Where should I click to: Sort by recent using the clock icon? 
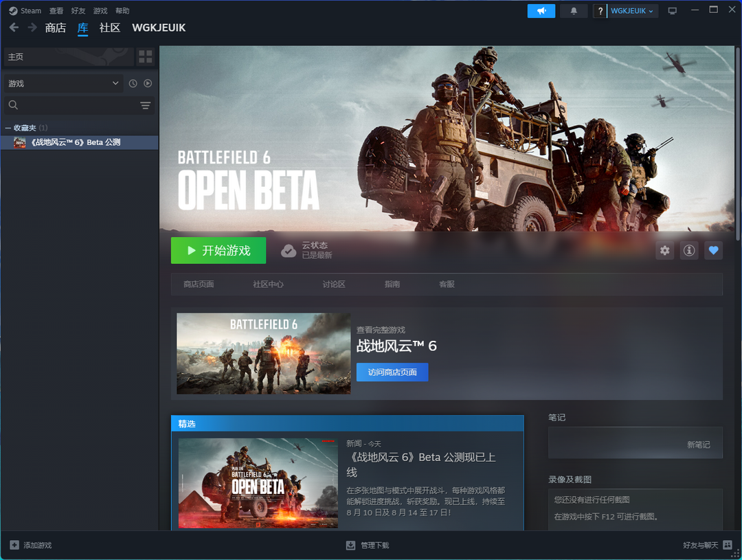tap(133, 83)
